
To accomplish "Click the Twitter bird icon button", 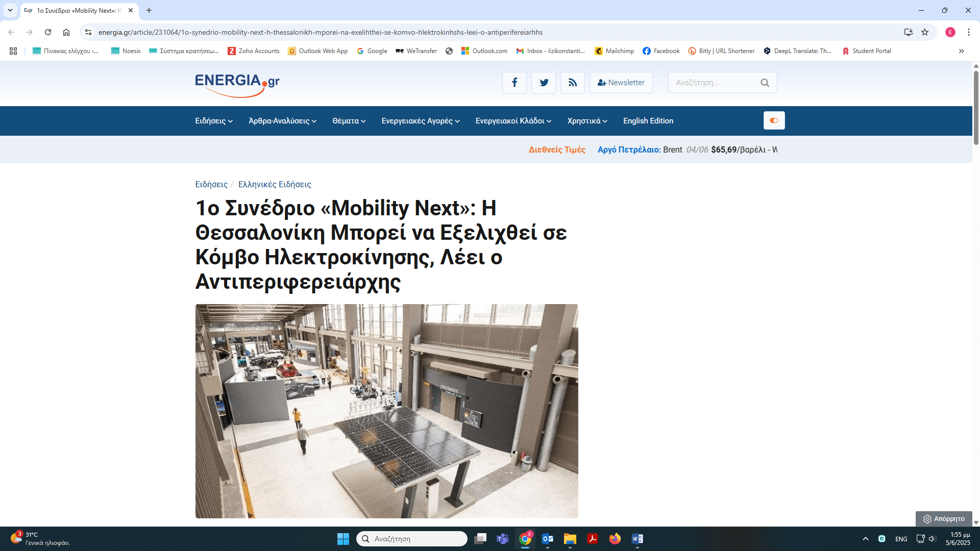I will click(544, 83).
